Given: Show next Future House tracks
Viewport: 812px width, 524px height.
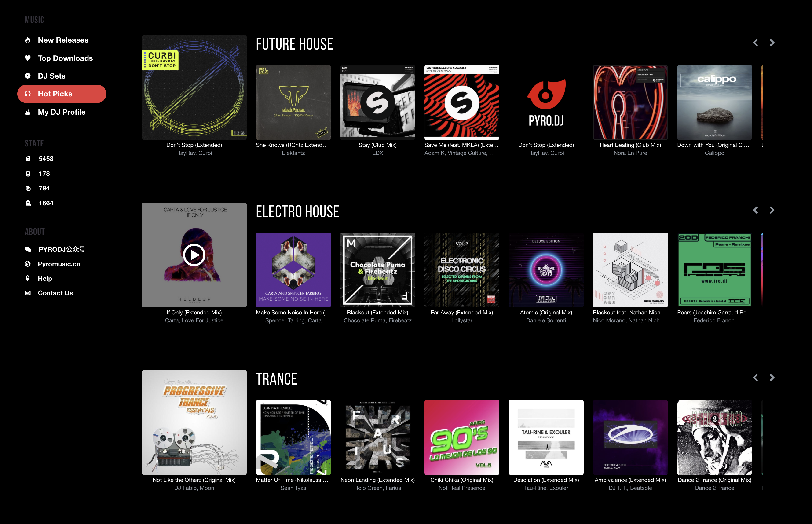Looking at the screenshot, I should tap(772, 43).
